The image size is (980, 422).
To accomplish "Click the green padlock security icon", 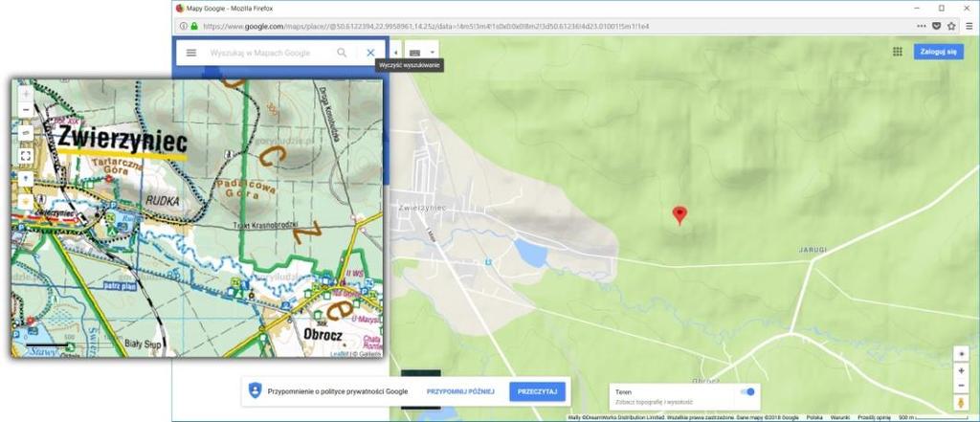I will 193,26.
